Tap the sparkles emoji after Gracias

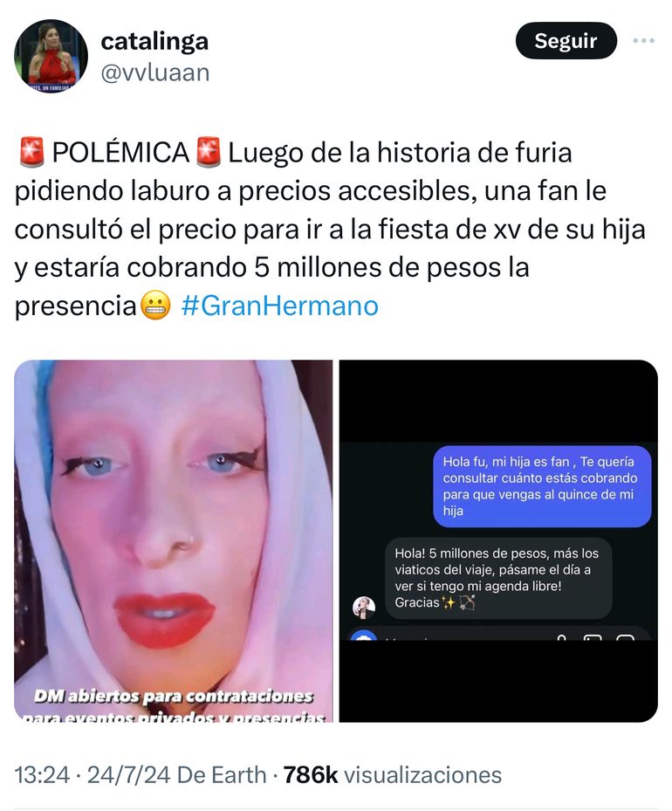(449, 602)
